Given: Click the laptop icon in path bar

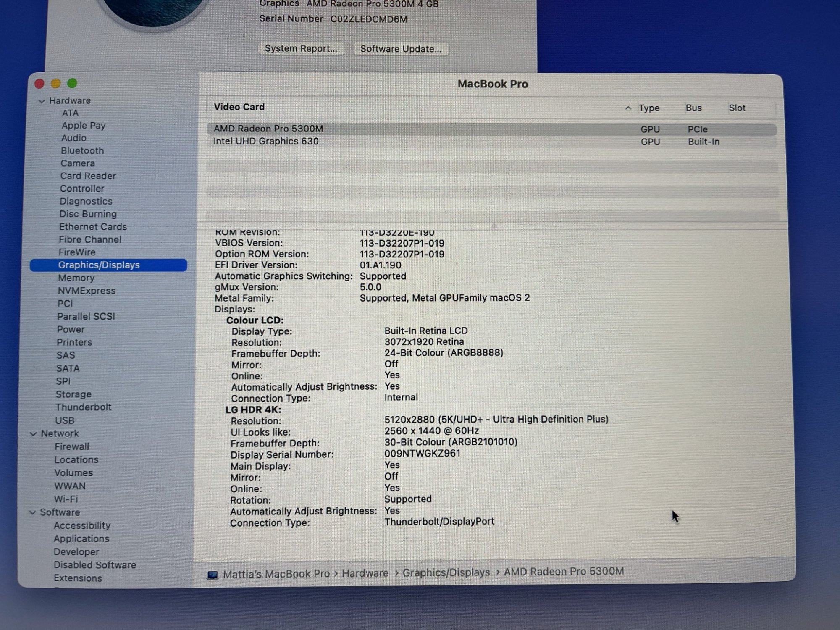Looking at the screenshot, I should 213,575.
